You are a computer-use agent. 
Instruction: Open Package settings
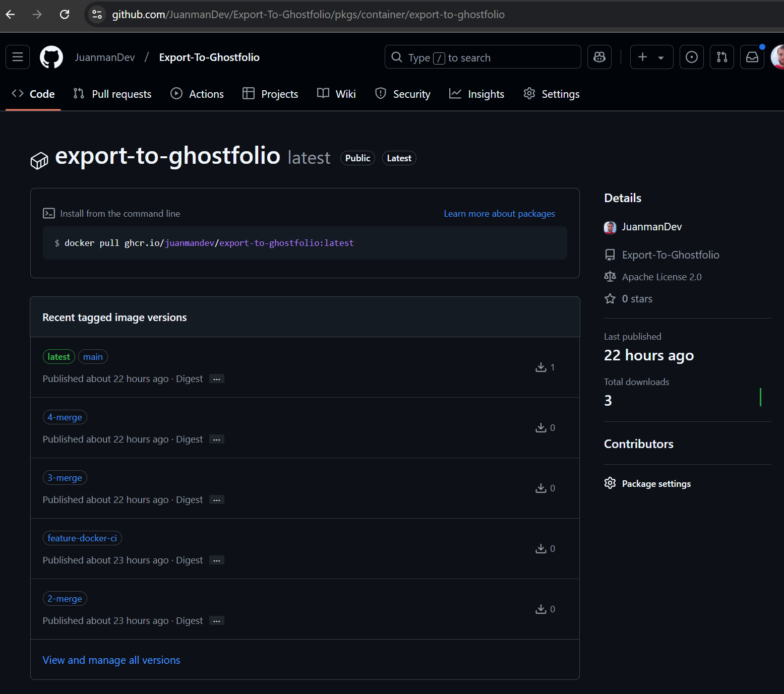click(656, 484)
